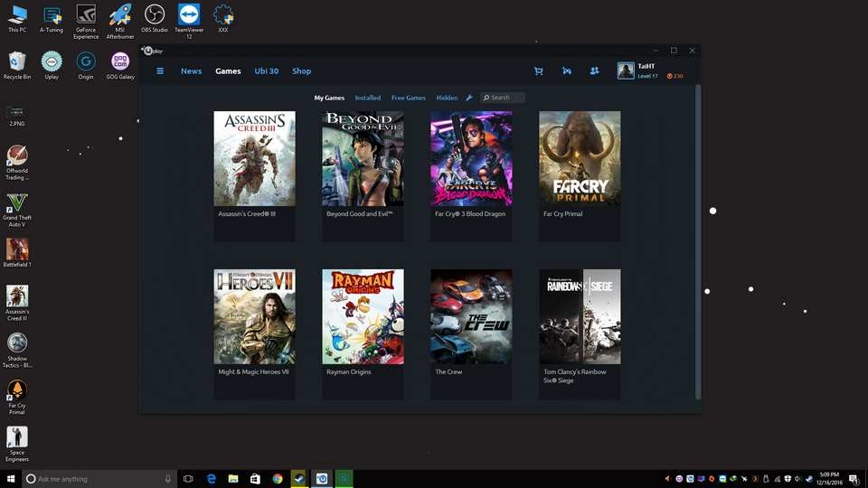The image size is (868, 488).
Task: Open Rayman Origins cover
Action: (x=363, y=317)
